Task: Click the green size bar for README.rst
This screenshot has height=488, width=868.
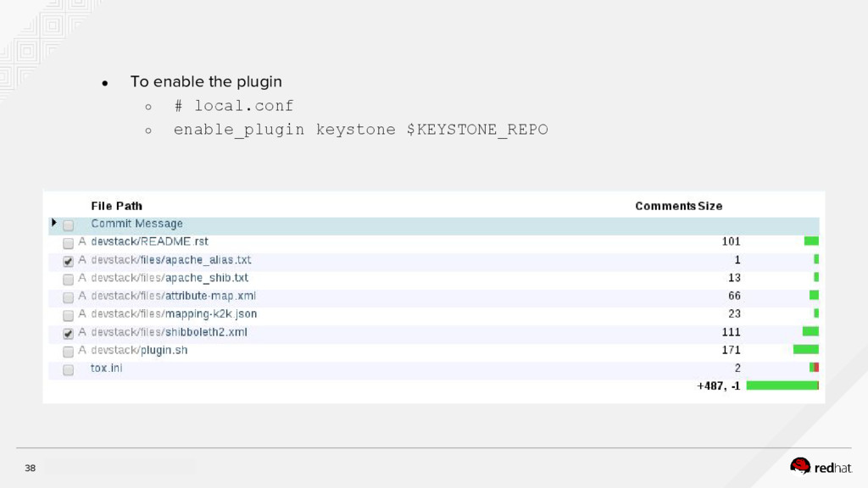Action: click(811, 241)
